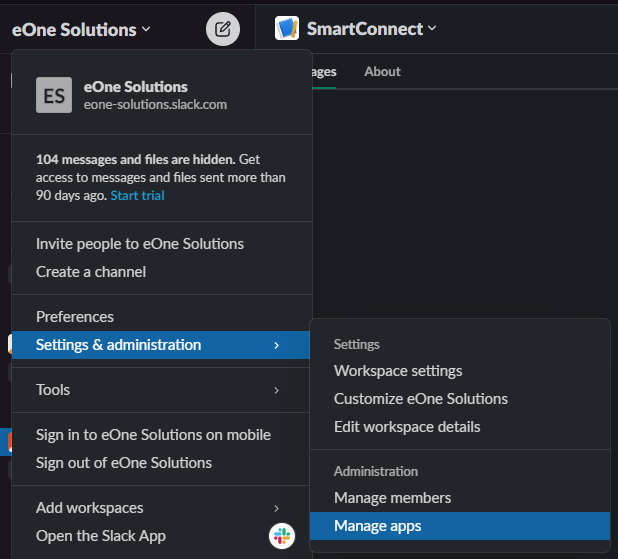Expand the Tools submenu arrow
618x559 pixels.
[x=276, y=390]
